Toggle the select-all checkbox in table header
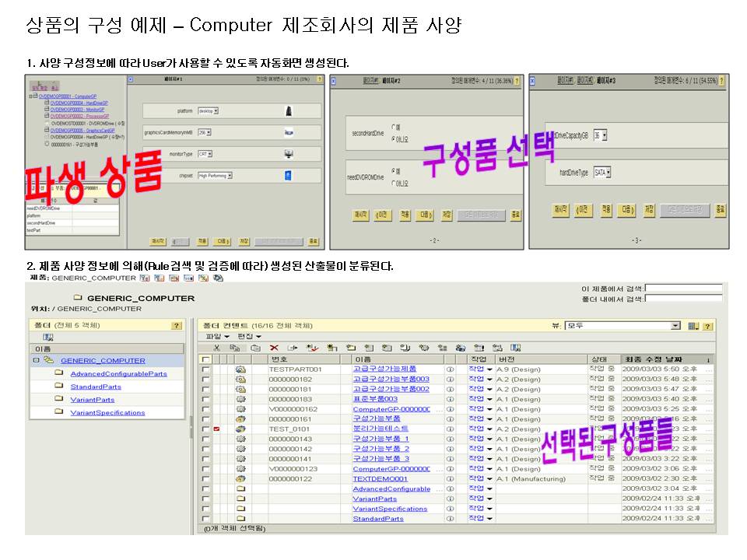This screenshot has width=747, height=560. (x=205, y=359)
